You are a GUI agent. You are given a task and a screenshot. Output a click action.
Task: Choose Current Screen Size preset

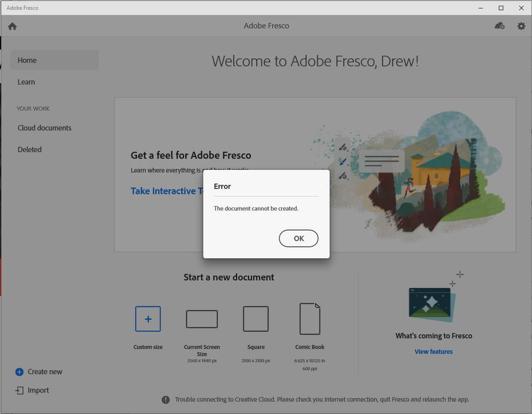point(202,319)
